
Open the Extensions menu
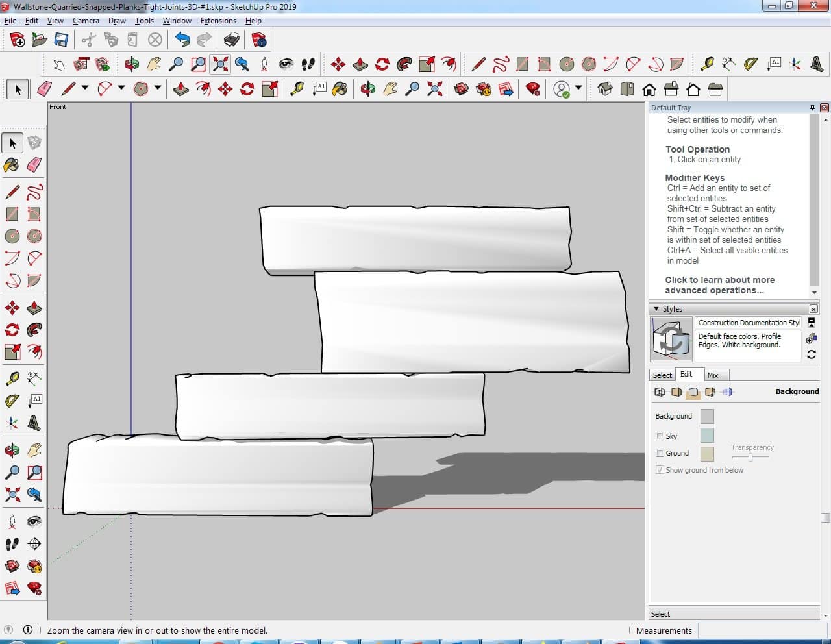(x=218, y=21)
